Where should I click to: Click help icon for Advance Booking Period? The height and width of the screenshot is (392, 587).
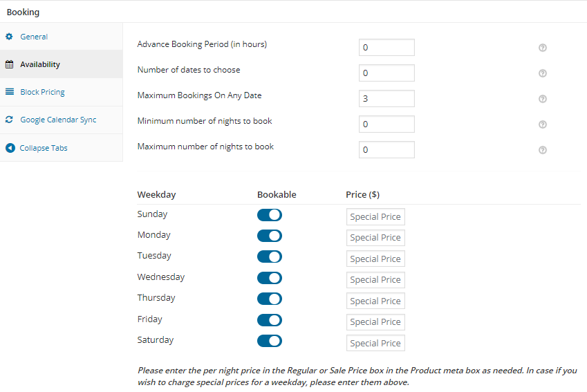tap(543, 48)
